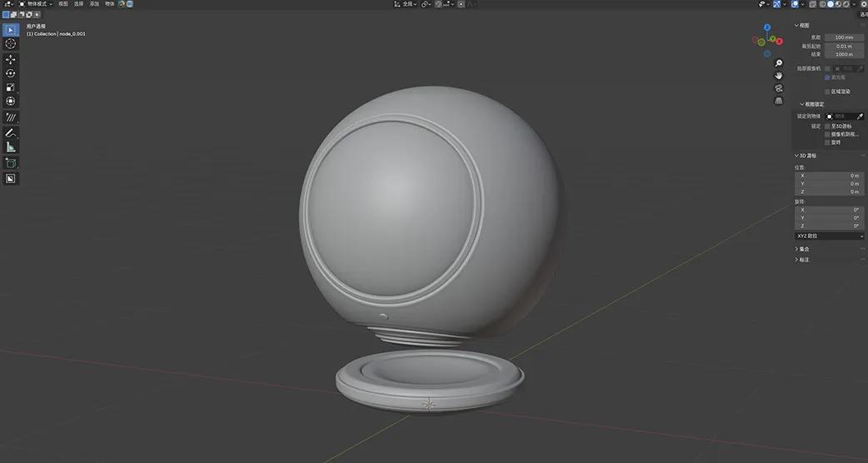
Task: Switch to wireframe viewport shading
Action: [x=823, y=4]
